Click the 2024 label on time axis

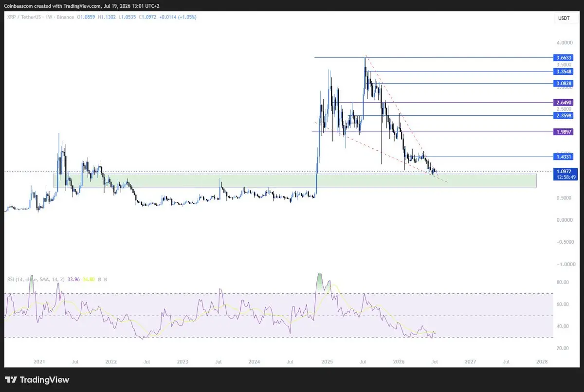pos(254,362)
